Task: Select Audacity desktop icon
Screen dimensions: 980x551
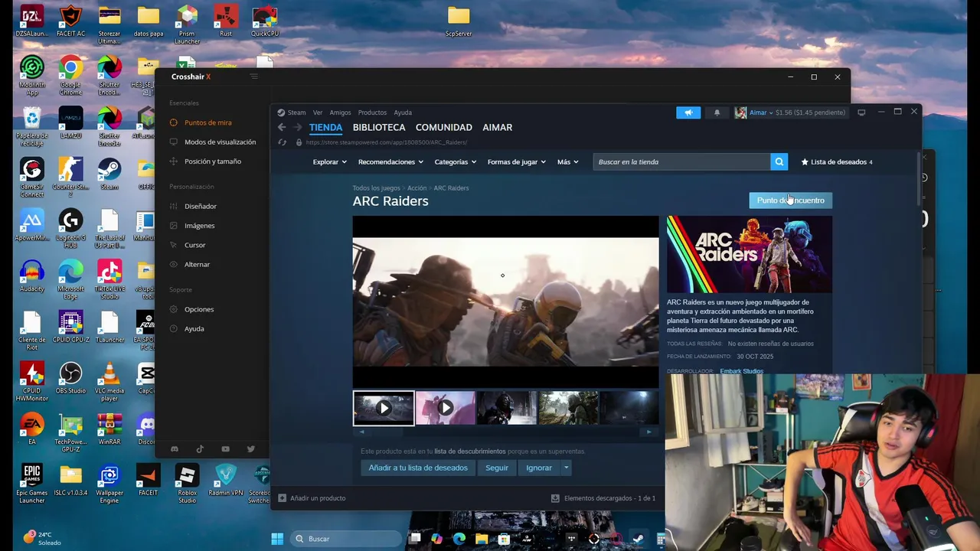Action: click(31, 276)
